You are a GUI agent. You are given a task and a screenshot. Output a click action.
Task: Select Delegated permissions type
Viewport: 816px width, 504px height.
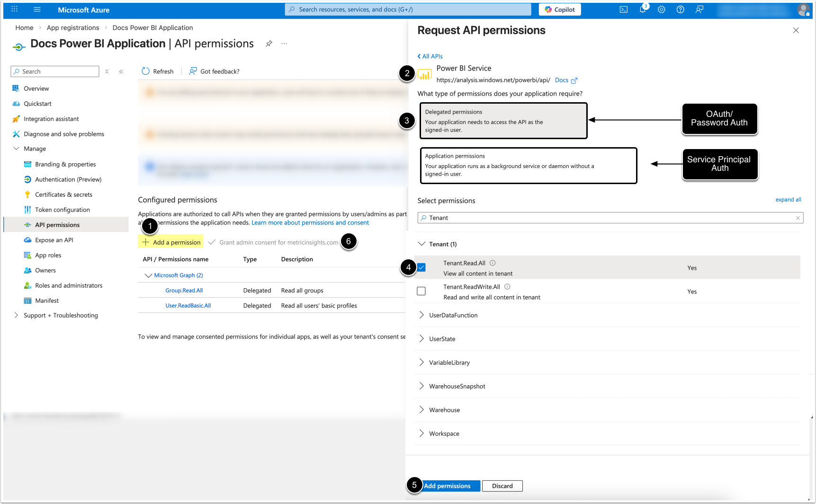click(x=503, y=121)
